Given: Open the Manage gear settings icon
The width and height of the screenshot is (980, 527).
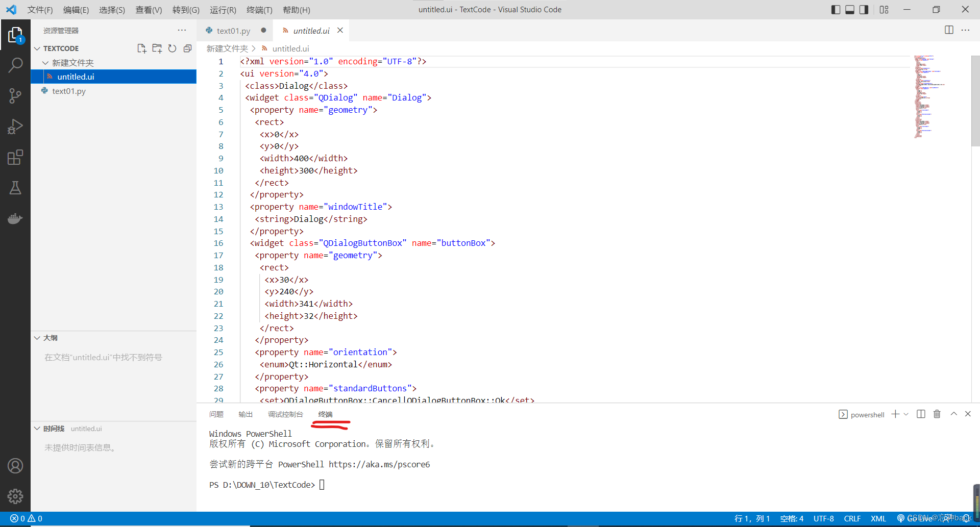Looking at the screenshot, I should pos(15,496).
